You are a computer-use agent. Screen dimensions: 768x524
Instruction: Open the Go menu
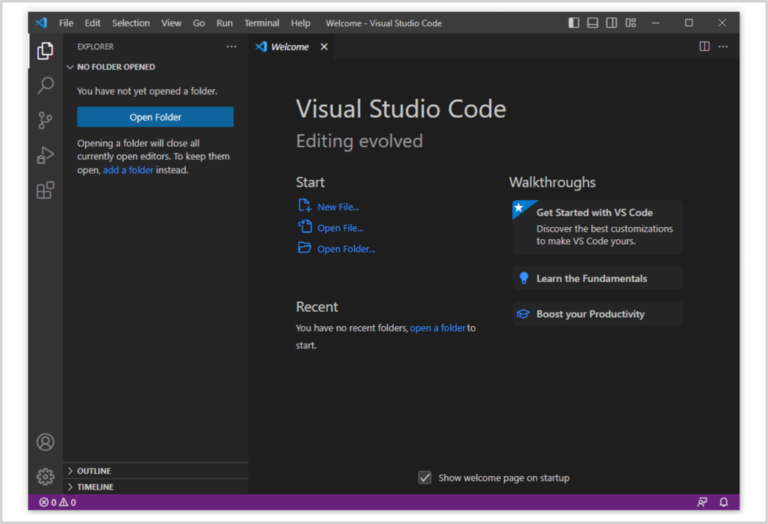tap(199, 23)
